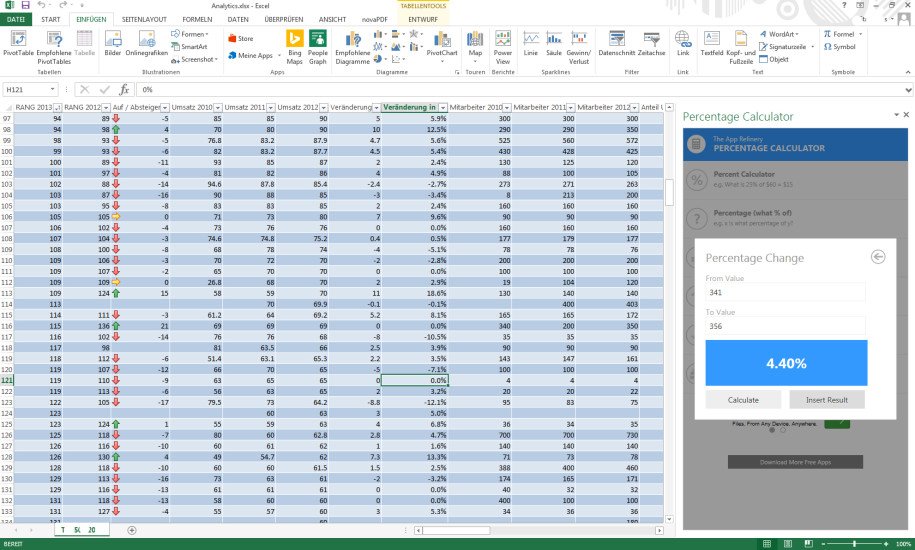Screen dimensions: 915x550
Task: Open the SEITENLAYOUT ribbon tab
Action: click(145, 19)
